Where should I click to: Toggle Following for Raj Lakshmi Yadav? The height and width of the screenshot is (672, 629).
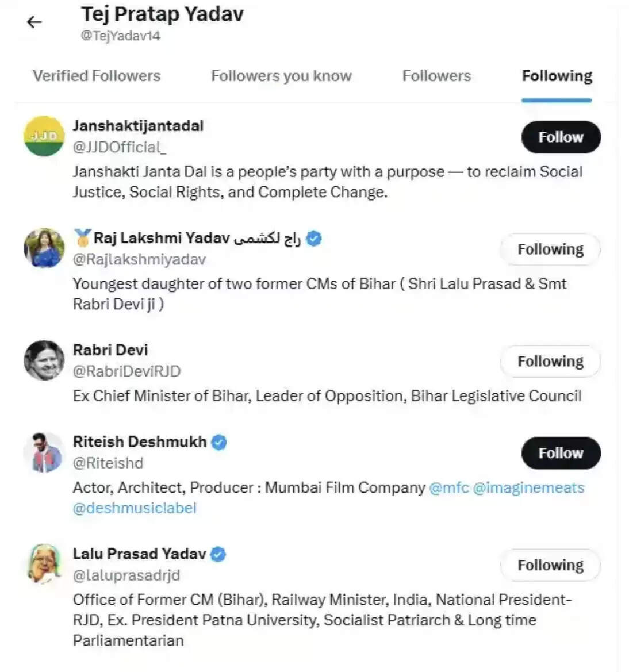[550, 249]
